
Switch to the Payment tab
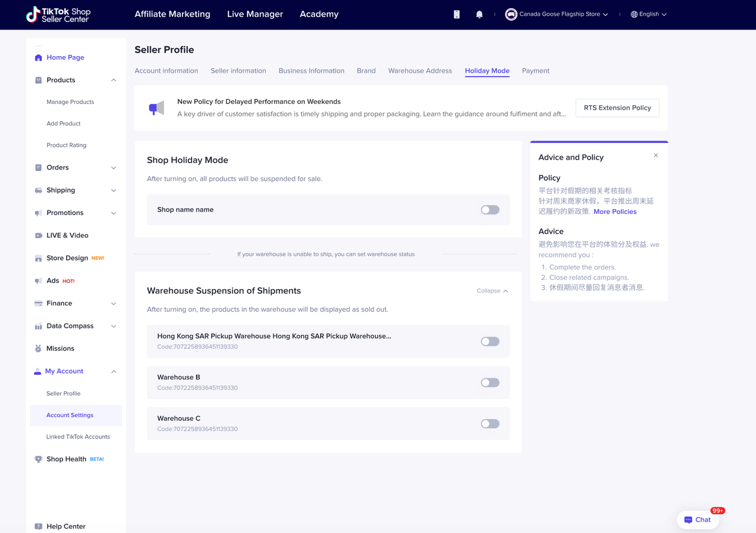pyautogui.click(x=535, y=71)
